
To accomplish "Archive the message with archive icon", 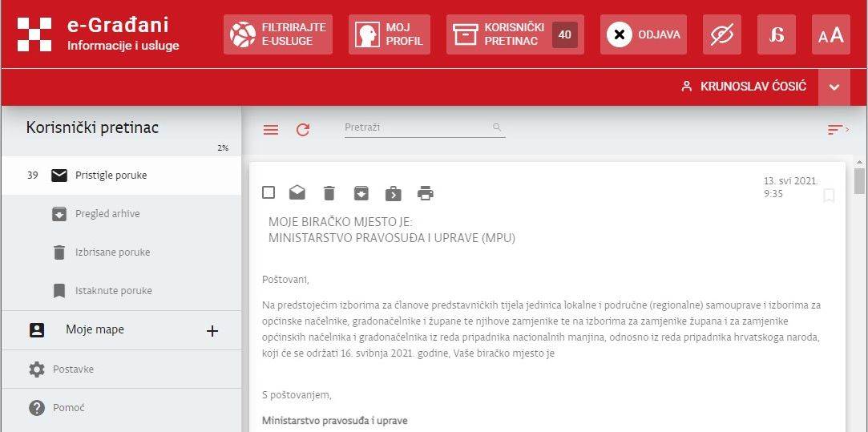I will (361, 192).
